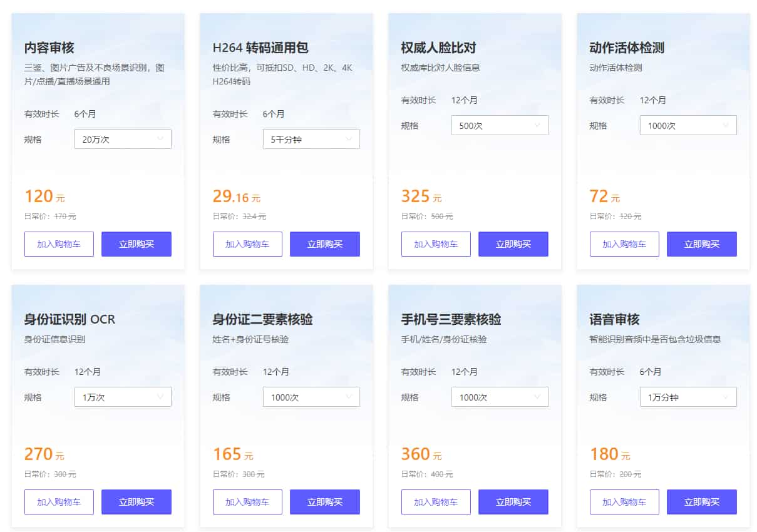Click 立即购买 for H264 转码通用包

pyautogui.click(x=325, y=244)
